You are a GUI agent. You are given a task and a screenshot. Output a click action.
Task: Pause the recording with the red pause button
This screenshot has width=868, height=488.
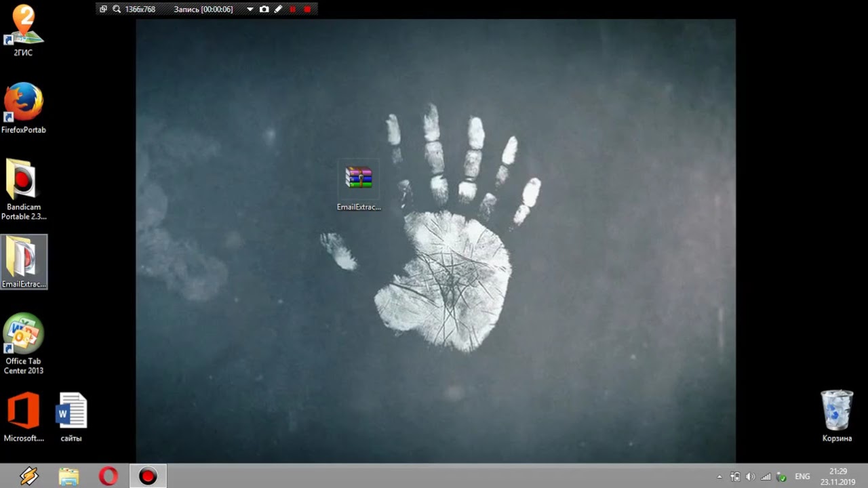point(293,9)
